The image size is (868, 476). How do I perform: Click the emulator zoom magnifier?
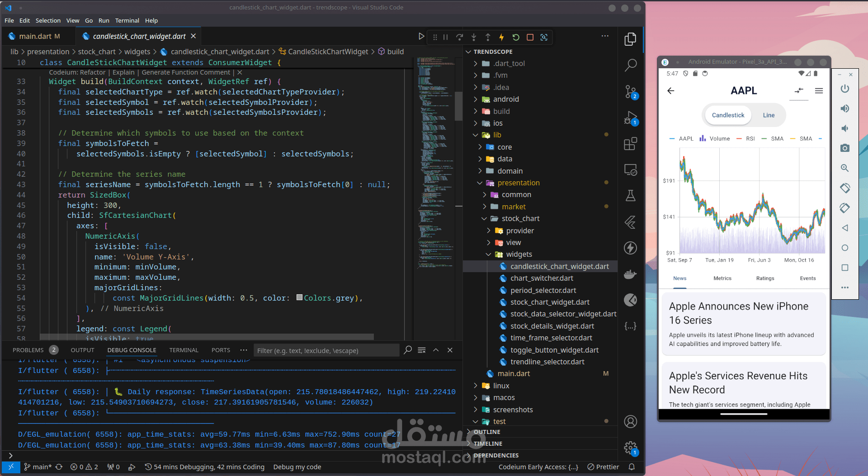(844, 168)
